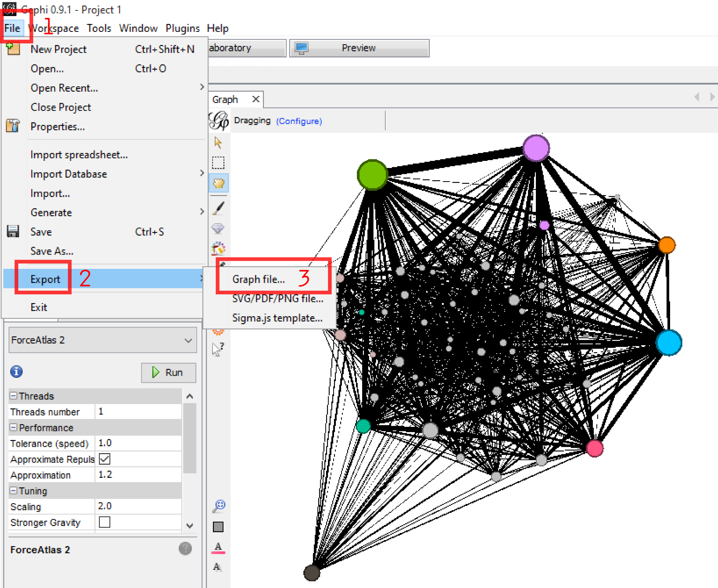Toggle Approximate Repulsion checkbox
The height and width of the screenshot is (588, 718).
click(104, 459)
